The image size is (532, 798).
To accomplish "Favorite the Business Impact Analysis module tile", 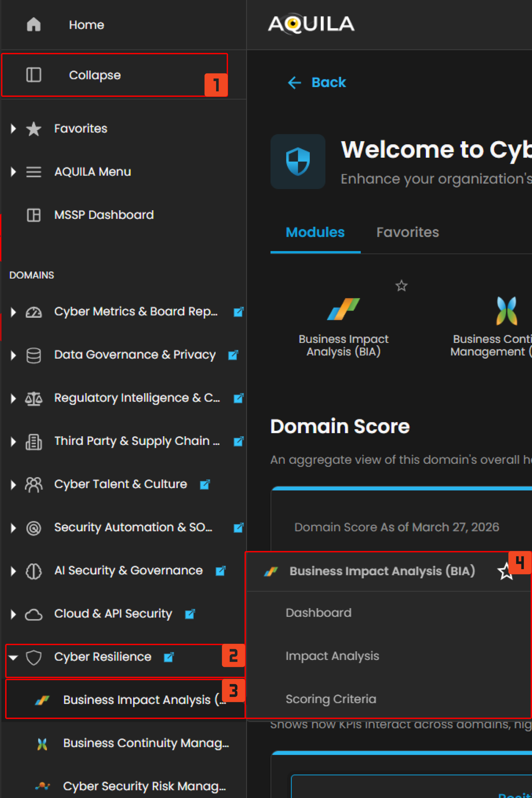I will 401,286.
